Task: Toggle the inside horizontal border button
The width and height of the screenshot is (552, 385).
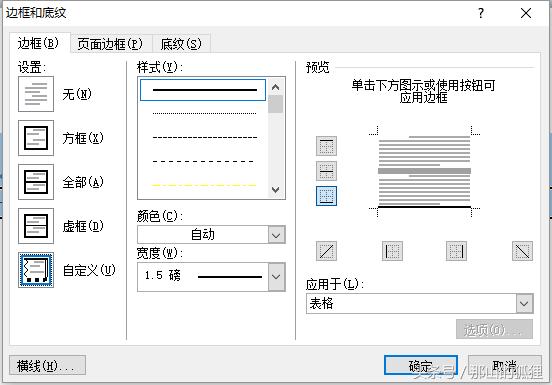Action: [326, 171]
